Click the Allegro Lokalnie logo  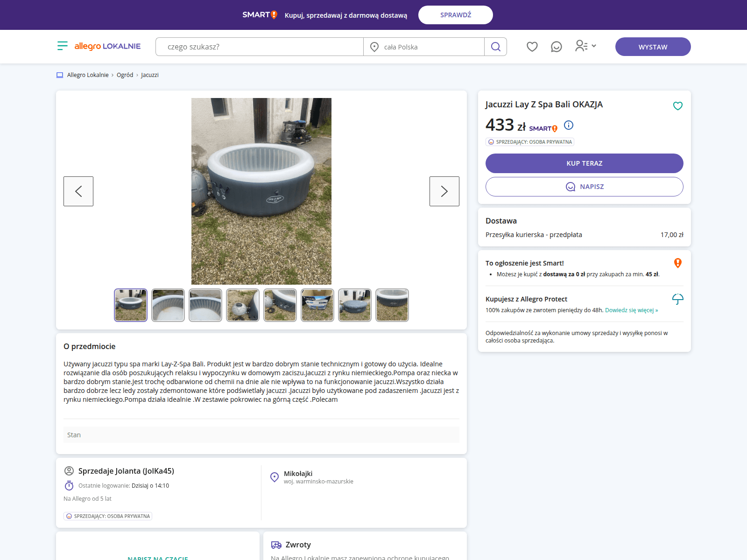[x=107, y=46]
